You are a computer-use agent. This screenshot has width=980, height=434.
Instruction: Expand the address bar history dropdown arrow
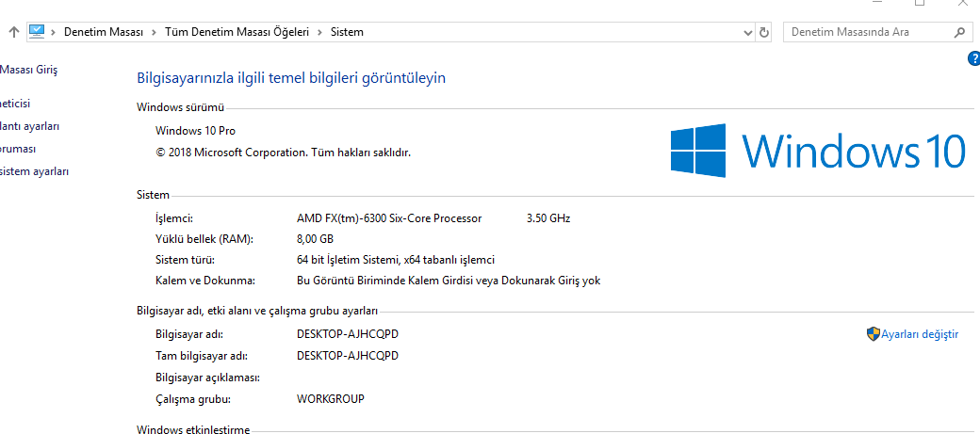pyautogui.click(x=747, y=32)
